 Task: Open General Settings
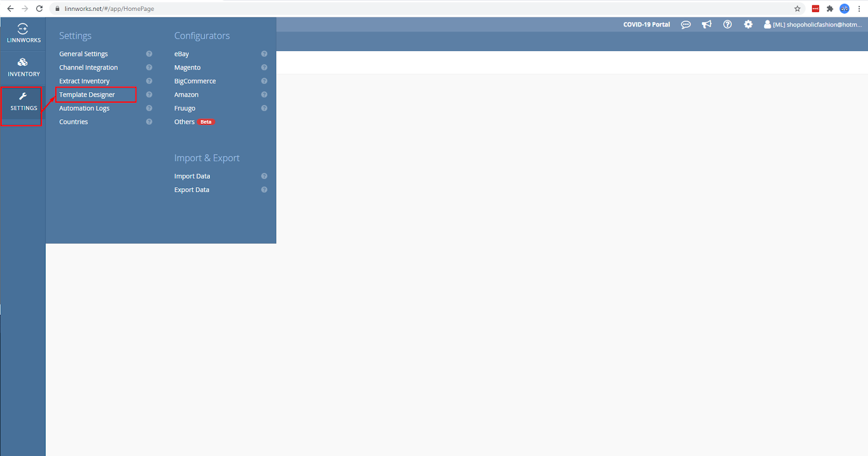coord(84,54)
